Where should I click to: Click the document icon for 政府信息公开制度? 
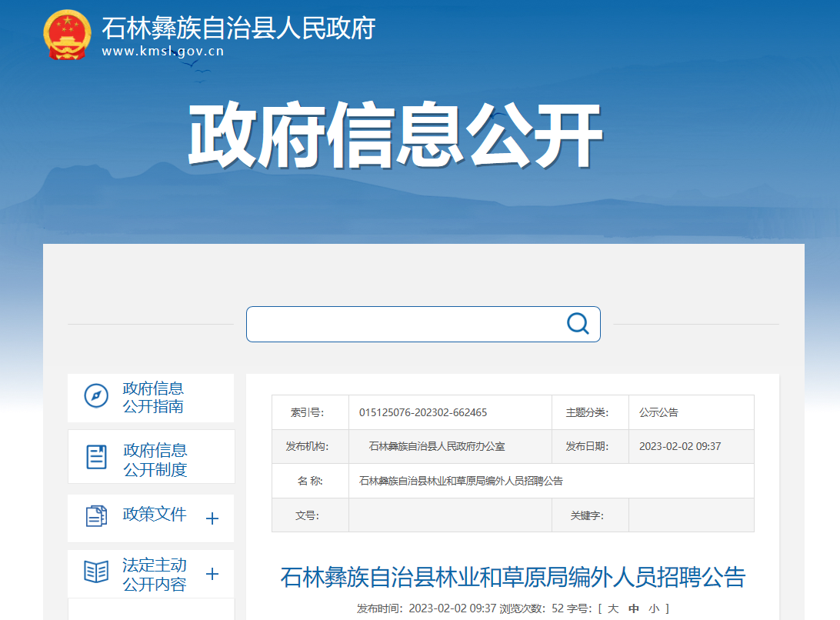coord(96,457)
